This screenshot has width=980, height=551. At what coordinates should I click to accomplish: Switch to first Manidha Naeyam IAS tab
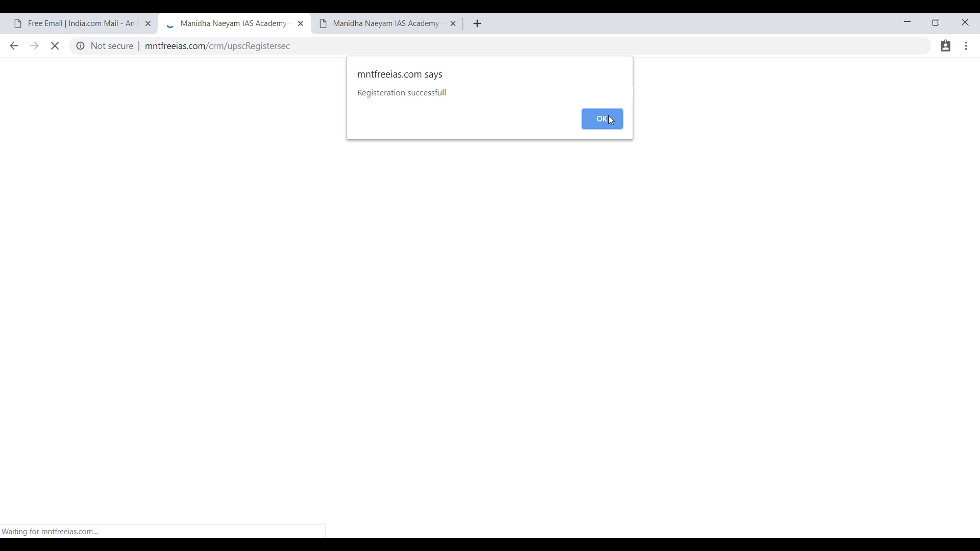(x=234, y=23)
